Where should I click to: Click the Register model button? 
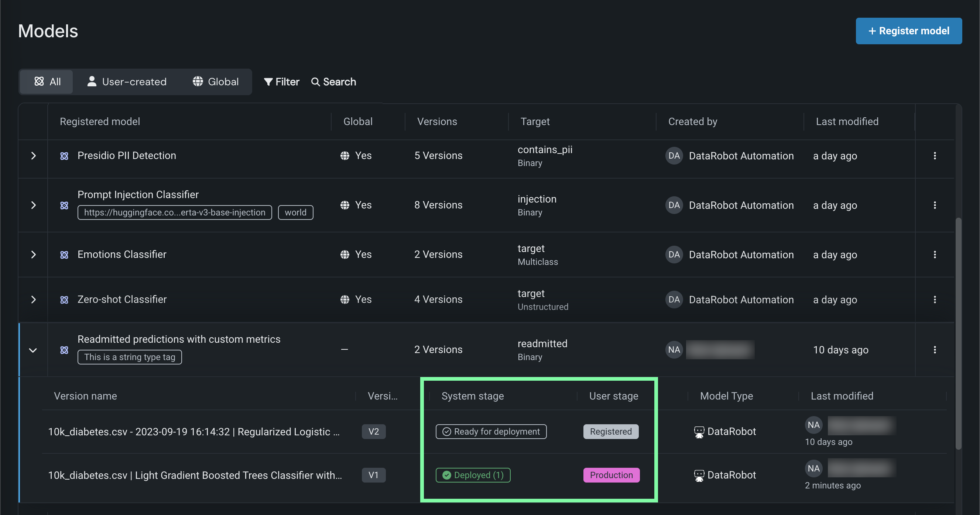coord(908,31)
